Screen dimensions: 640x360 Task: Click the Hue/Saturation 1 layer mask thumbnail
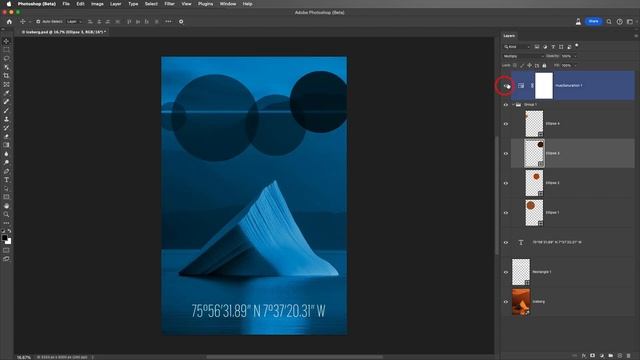[x=544, y=86]
